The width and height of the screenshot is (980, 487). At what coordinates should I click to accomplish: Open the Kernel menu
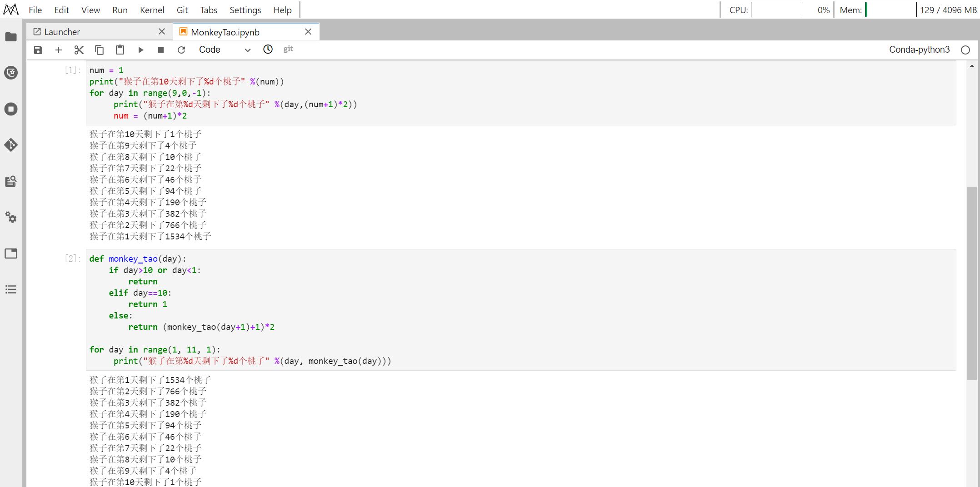coord(152,10)
